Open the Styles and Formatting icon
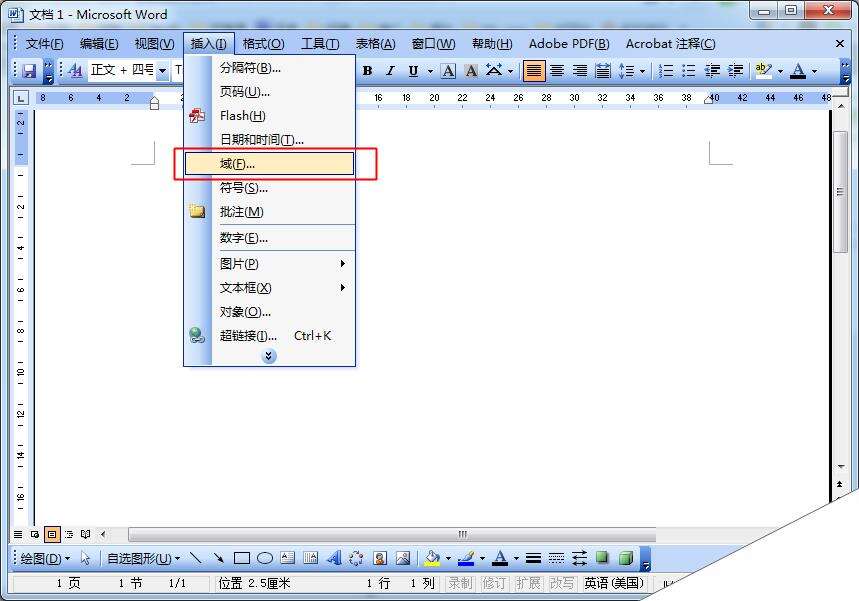This screenshot has height=601, width=859. [76, 71]
